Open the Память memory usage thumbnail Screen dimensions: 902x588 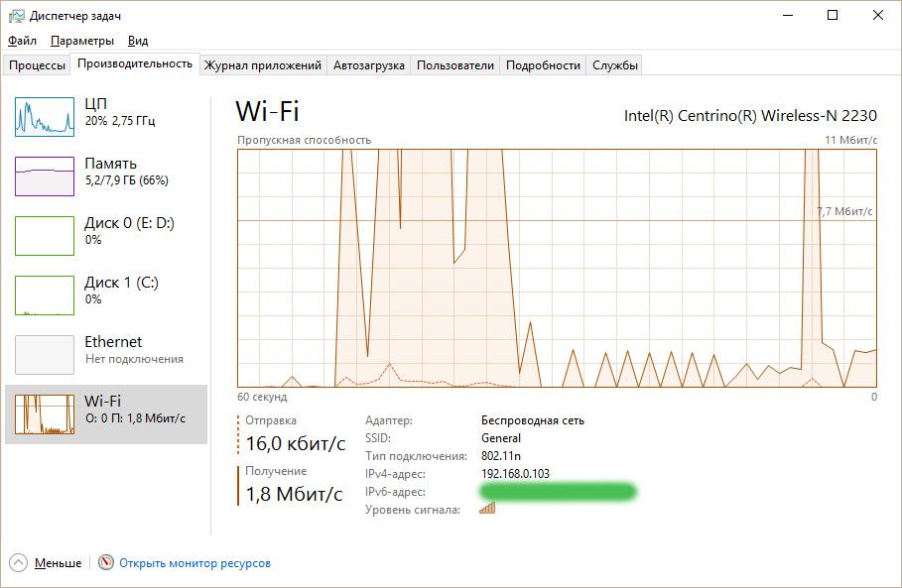[x=45, y=176]
